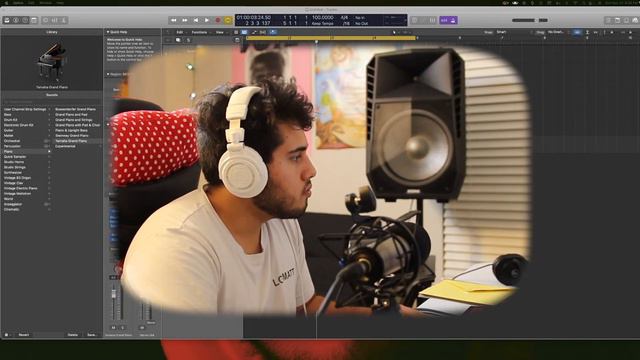The width and height of the screenshot is (640, 360).
Task: Go to the beginning of the project
Action: click(196, 20)
